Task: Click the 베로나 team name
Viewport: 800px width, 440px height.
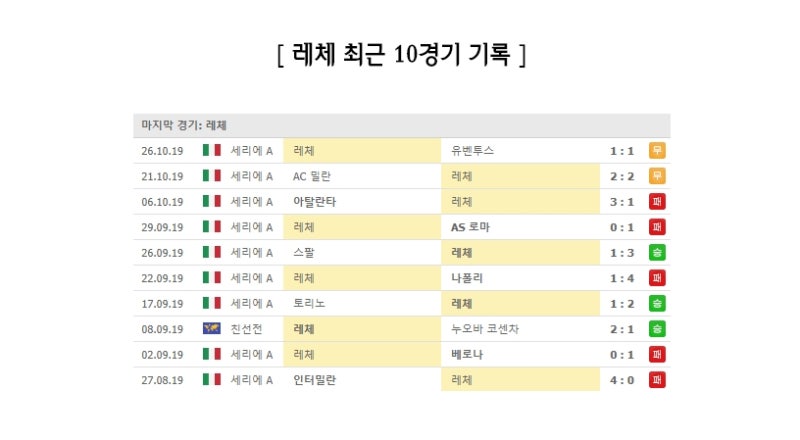Action: [x=467, y=354]
